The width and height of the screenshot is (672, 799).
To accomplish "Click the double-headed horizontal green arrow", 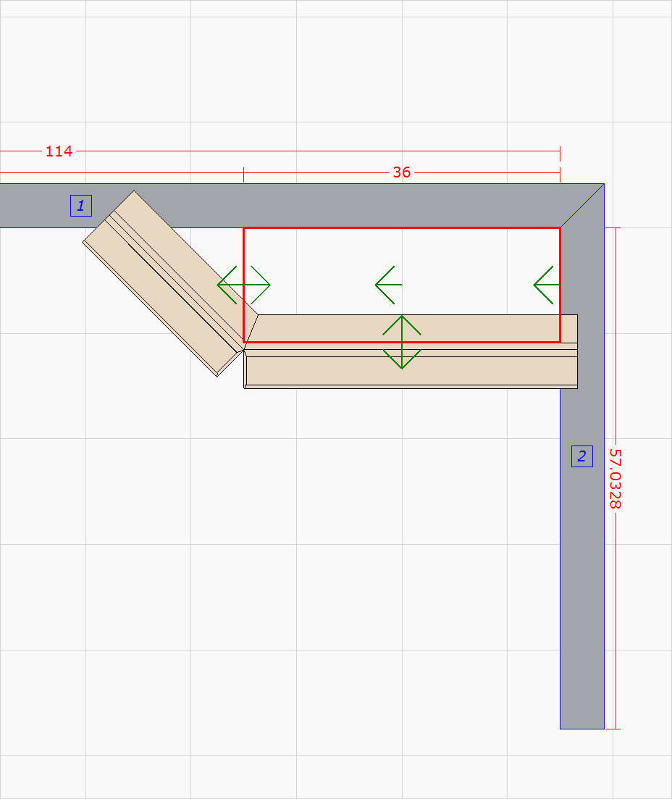I will pos(244,284).
